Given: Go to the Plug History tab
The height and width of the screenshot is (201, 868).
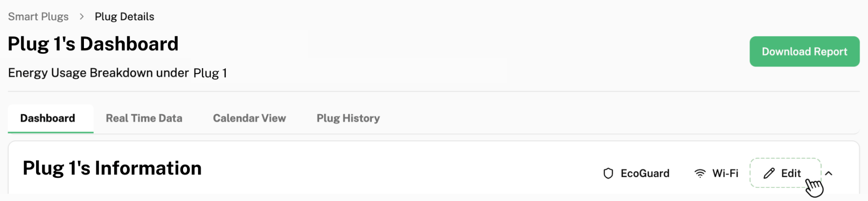Looking at the screenshot, I should pyautogui.click(x=348, y=118).
